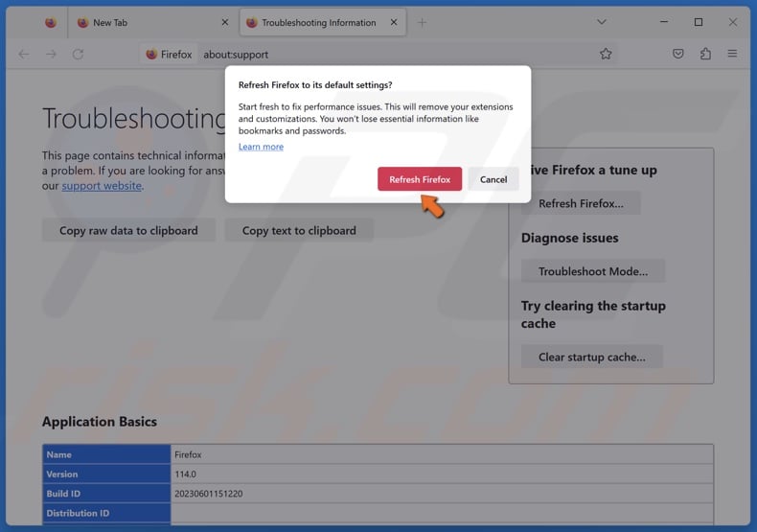Select the Version value 114.0
The image size is (757, 532).
[185, 474]
